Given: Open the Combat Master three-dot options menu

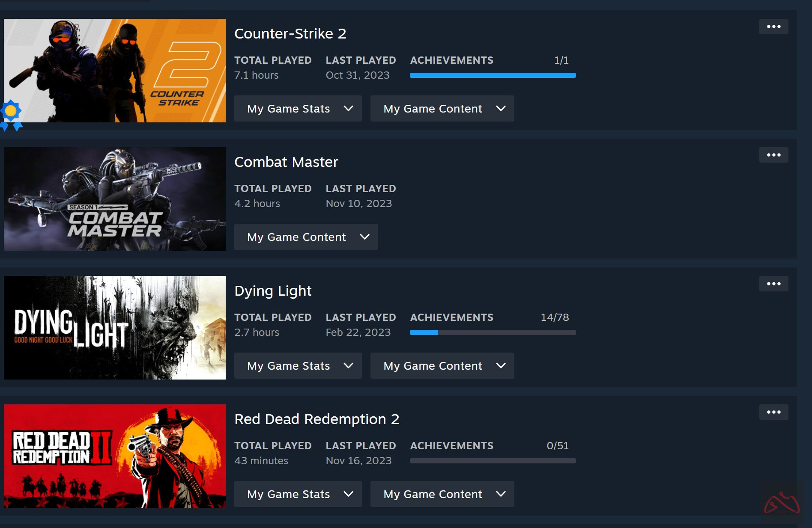Looking at the screenshot, I should coord(773,155).
